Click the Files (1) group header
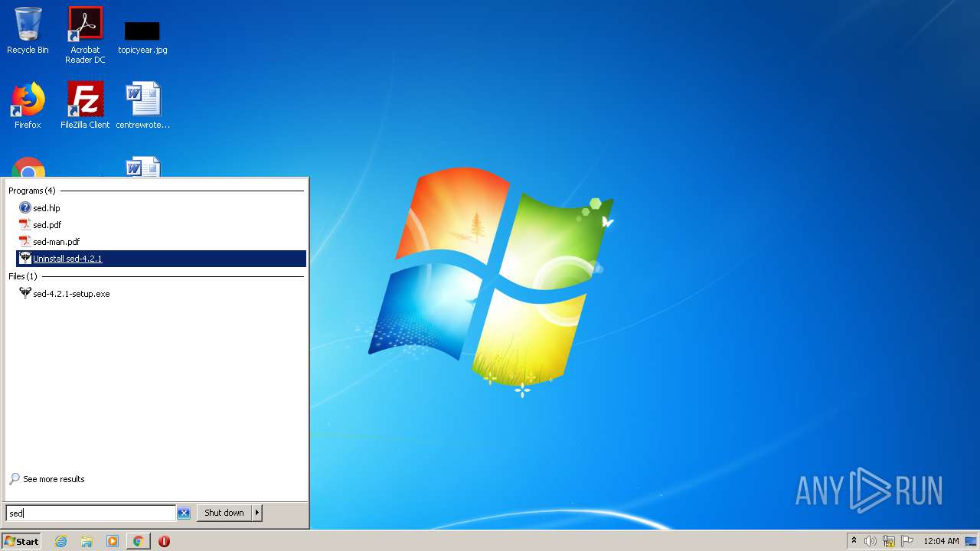This screenshot has height=551, width=980. [x=23, y=276]
